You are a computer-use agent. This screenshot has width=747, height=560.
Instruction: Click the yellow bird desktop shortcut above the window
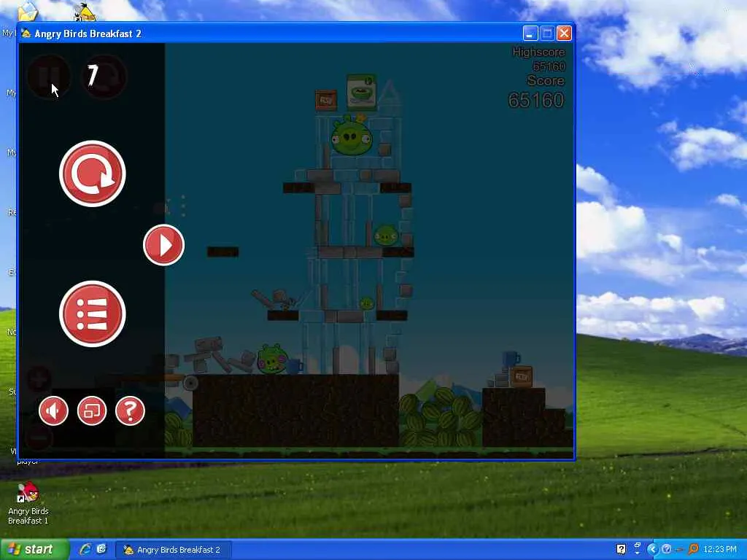click(x=86, y=12)
